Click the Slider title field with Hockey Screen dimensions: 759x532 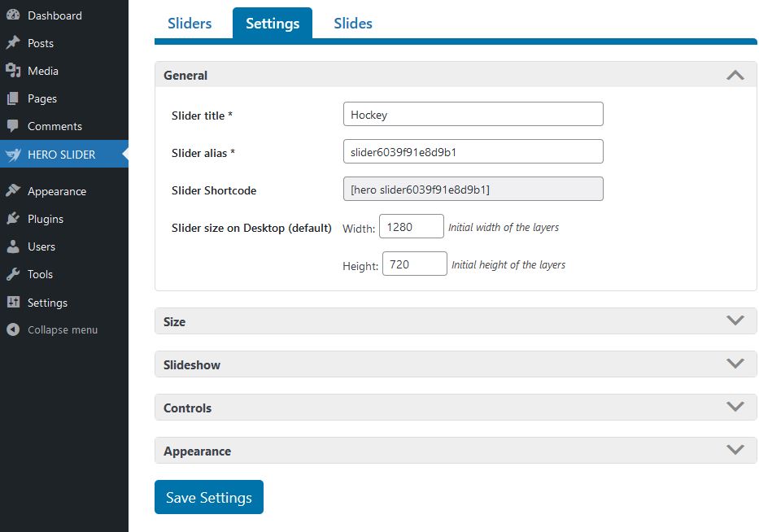pyautogui.click(x=473, y=114)
